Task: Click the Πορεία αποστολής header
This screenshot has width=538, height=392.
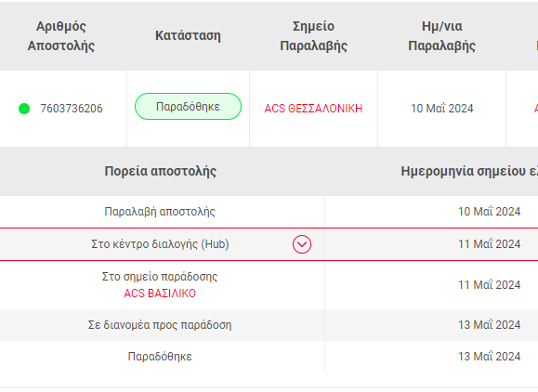Action: 160,171
